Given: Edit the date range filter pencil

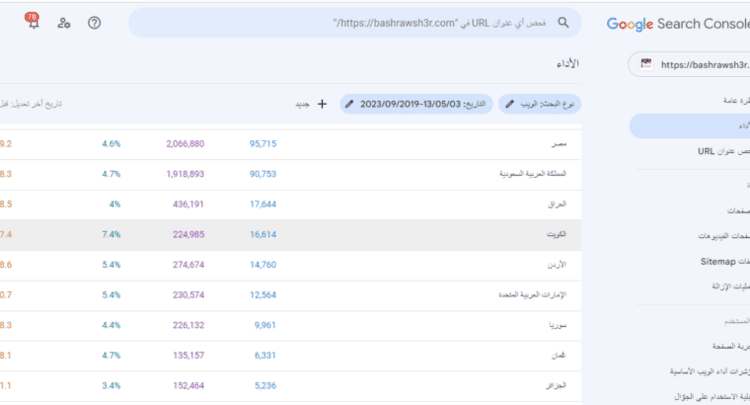Looking at the screenshot, I should [x=349, y=104].
